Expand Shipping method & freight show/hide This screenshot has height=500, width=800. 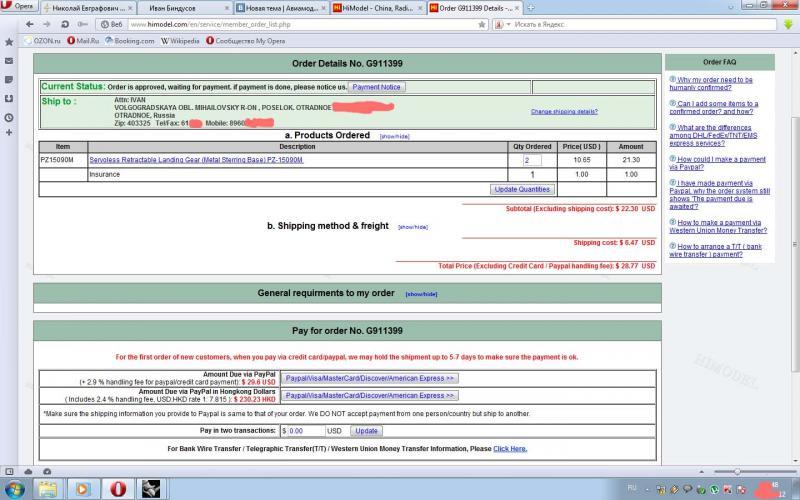(x=412, y=227)
